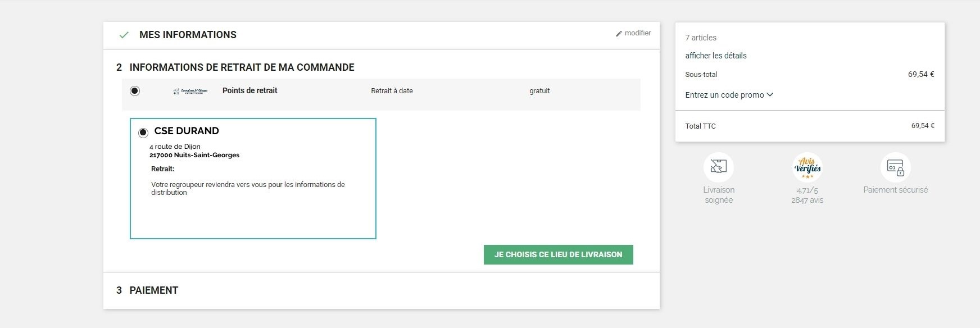Open the Paiement step section
This screenshot has height=328, width=980.
[153, 290]
